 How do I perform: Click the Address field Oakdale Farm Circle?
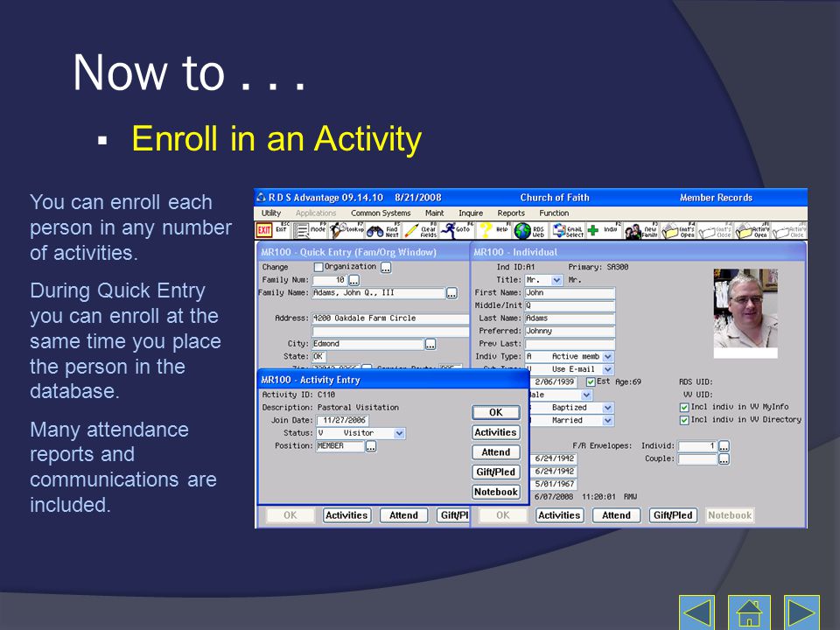click(390, 318)
